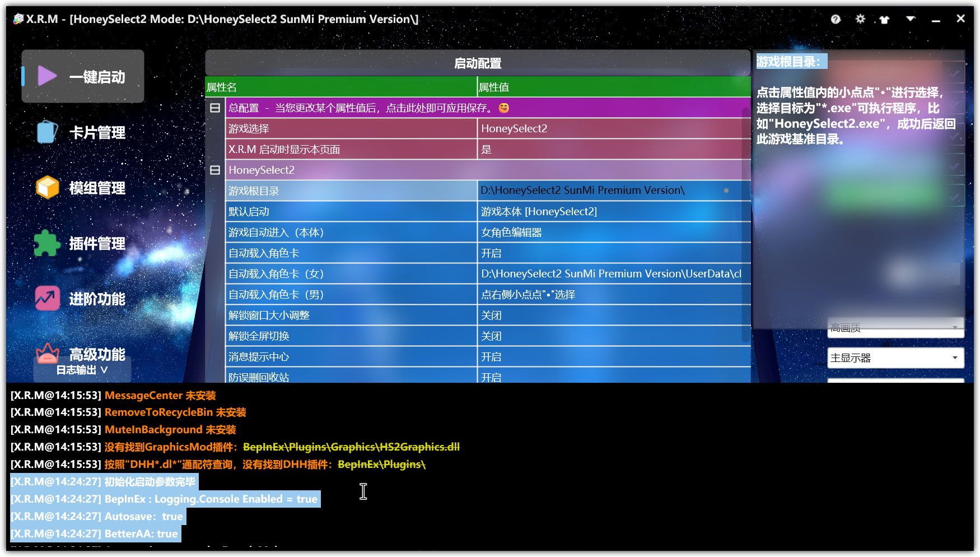Screen dimensions: 980x557
Task: Close the X.R.M window
Action: point(961,18)
